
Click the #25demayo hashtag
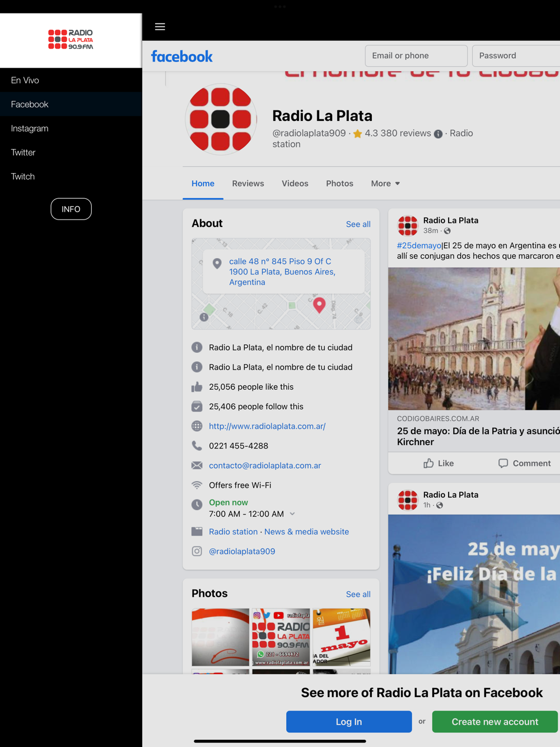tap(419, 245)
